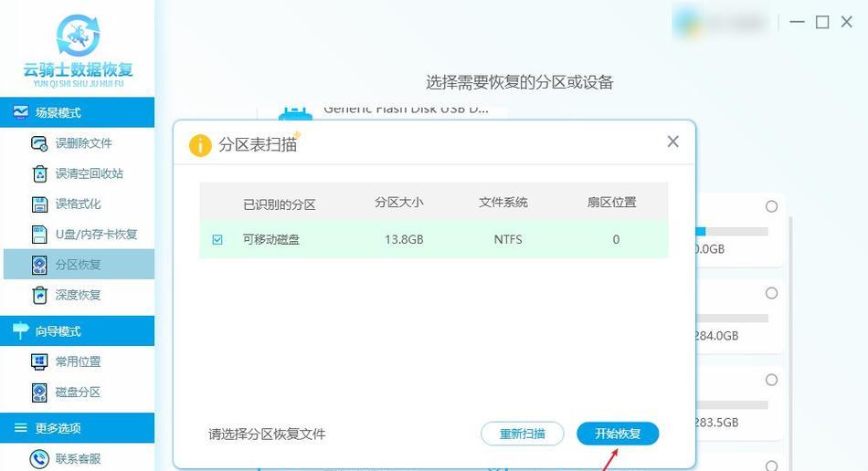Minimize the application window
The height and width of the screenshot is (471, 868).
[797, 22]
